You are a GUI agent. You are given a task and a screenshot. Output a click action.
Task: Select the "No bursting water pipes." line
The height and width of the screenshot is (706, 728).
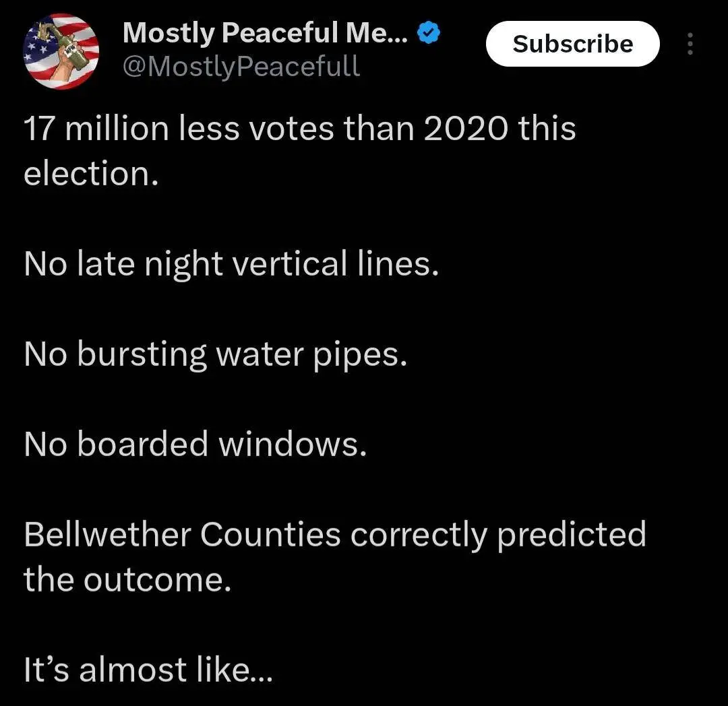click(x=216, y=354)
